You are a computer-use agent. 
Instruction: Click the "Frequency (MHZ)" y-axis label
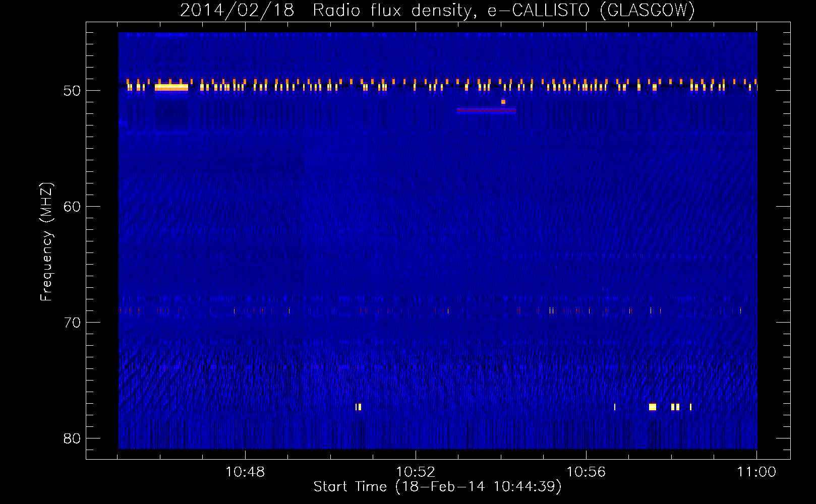[x=46, y=242]
